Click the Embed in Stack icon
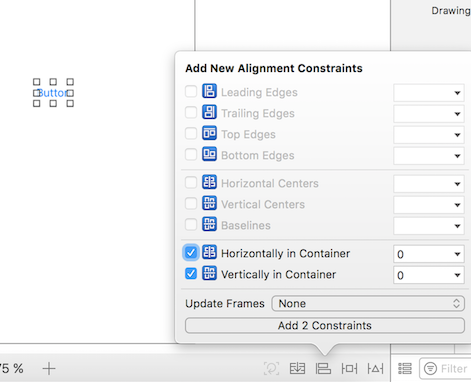Screen dimensions: 471x382 (297, 368)
